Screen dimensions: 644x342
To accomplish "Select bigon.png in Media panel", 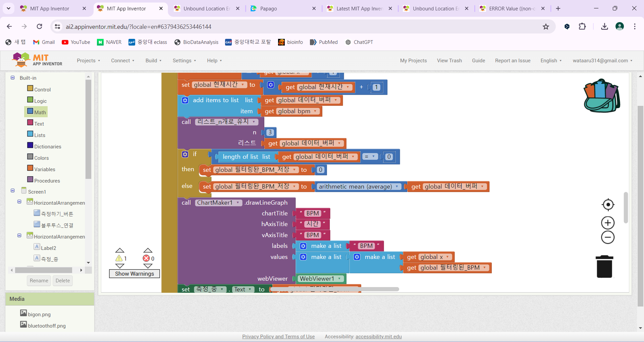I will click(x=39, y=314).
